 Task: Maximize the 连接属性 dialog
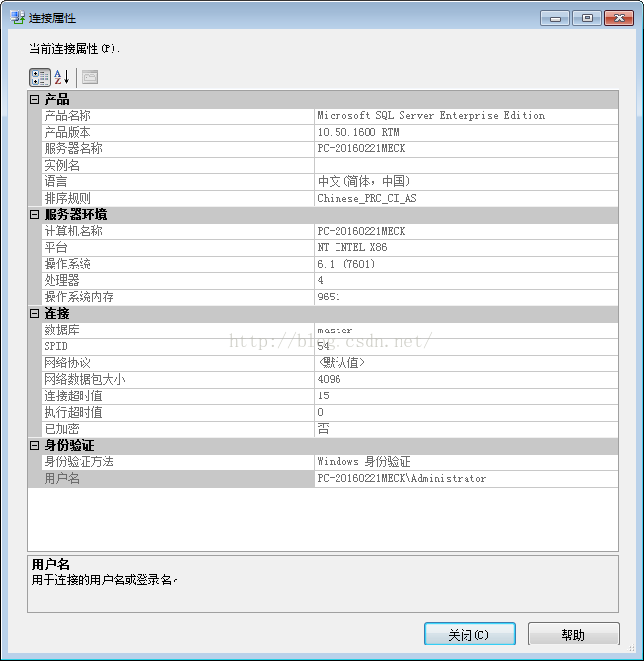pos(587,18)
